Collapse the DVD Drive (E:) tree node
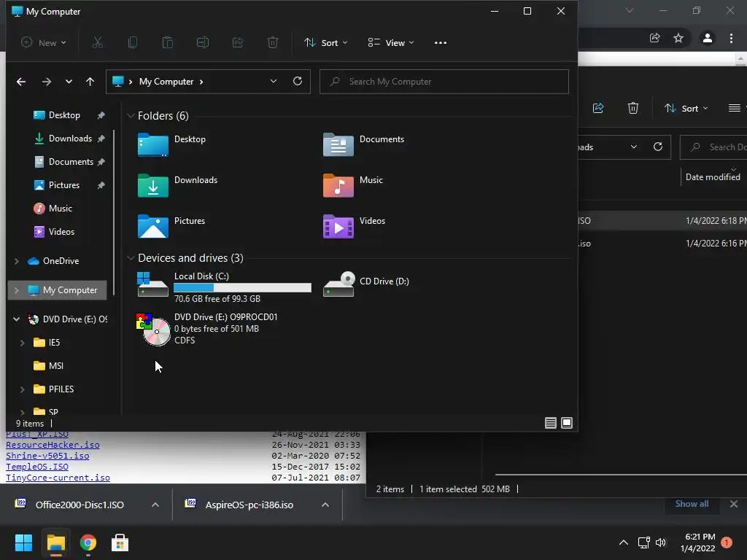Image resolution: width=747 pixels, height=560 pixels. (17, 319)
